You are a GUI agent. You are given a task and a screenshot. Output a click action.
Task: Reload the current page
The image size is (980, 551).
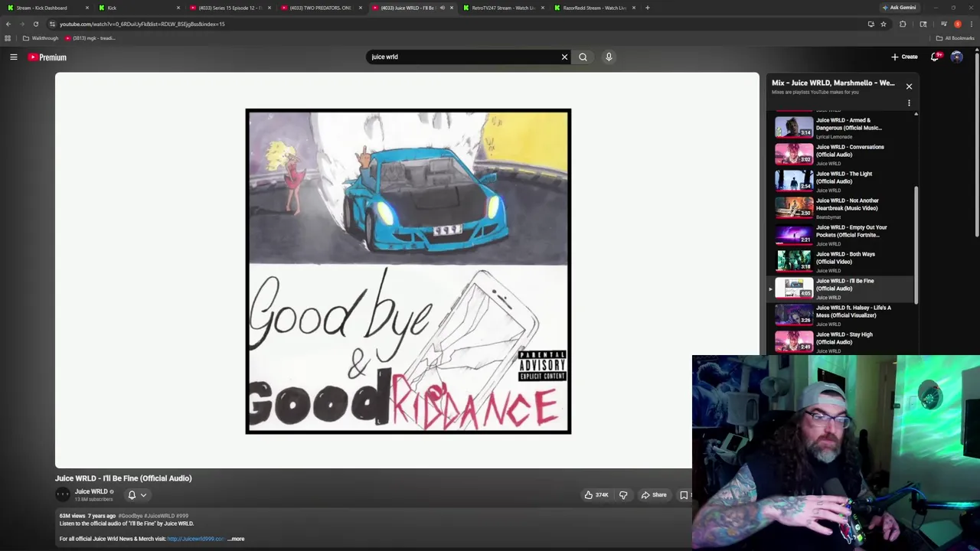[x=35, y=24]
